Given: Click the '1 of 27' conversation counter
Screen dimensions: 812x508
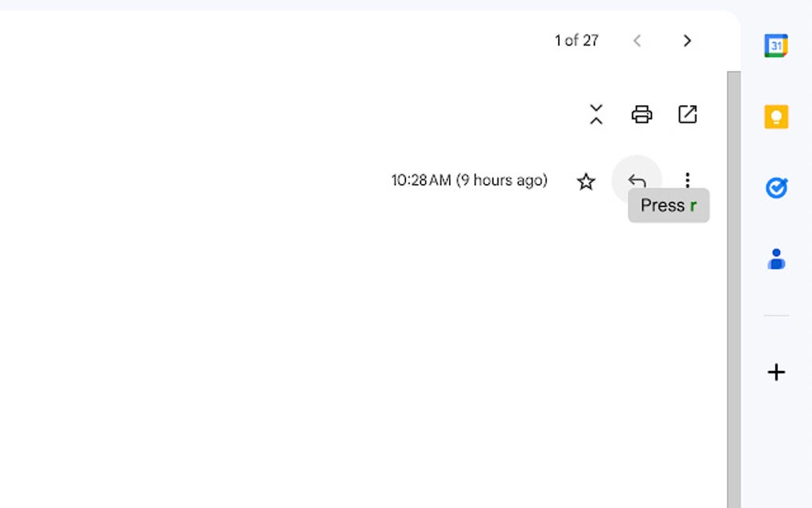Looking at the screenshot, I should (576, 41).
